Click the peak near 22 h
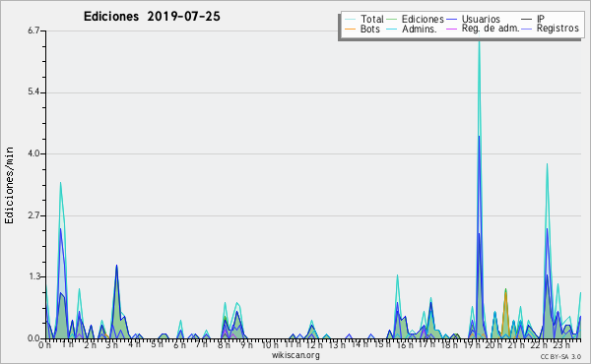Screen dimensions: 591x364 (547, 165)
